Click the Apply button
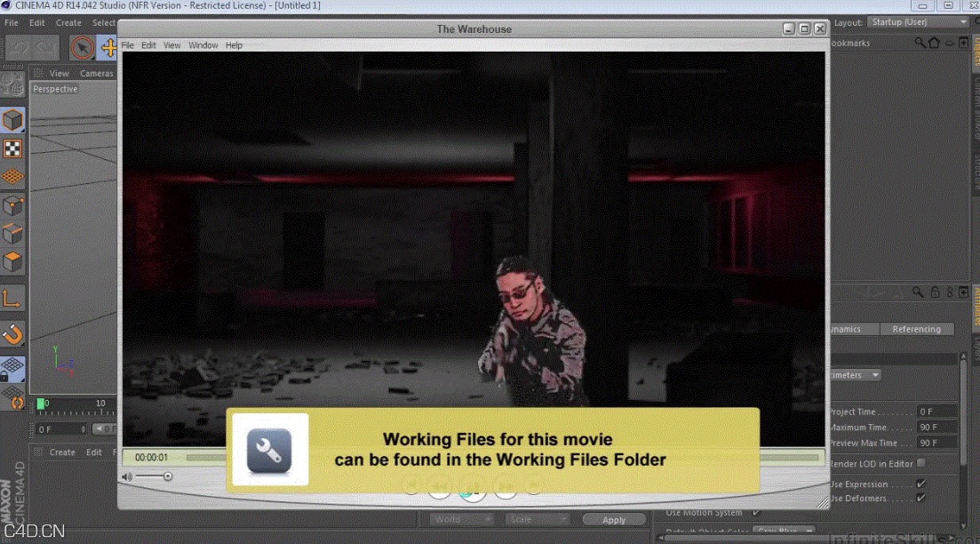Viewport: 980px width, 544px height. point(614,520)
